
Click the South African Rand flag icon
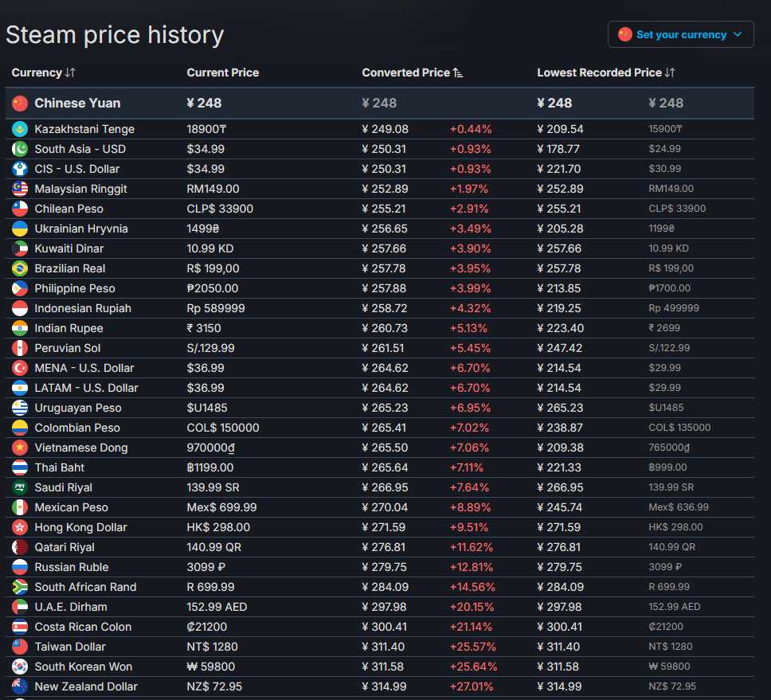point(20,587)
